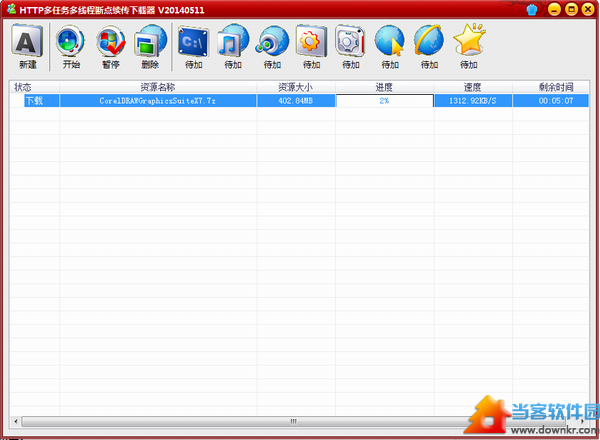Click the scrollbar left arrow
The image size is (600, 440).
point(16,421)
